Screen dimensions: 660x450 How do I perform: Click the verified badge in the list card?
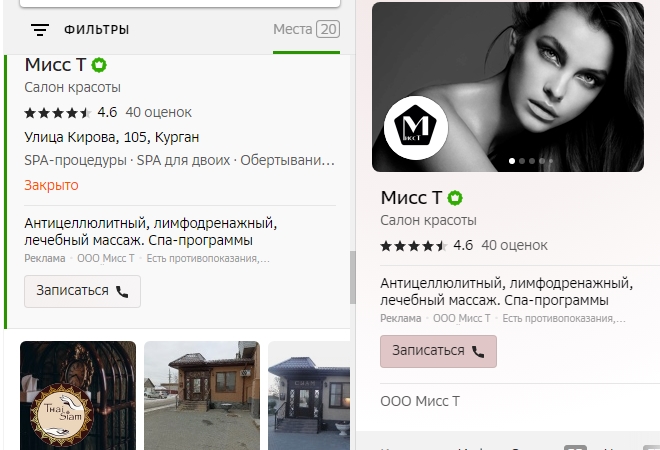[99, 65]
